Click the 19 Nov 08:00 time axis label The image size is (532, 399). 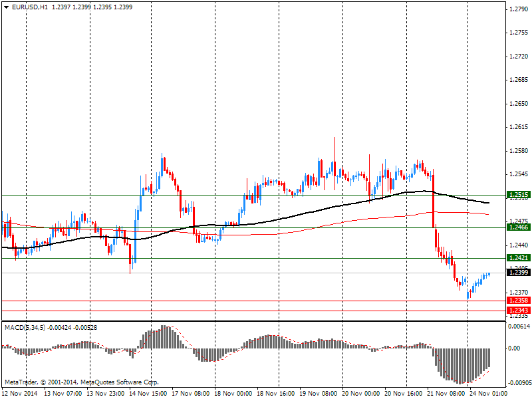point(319,393)
